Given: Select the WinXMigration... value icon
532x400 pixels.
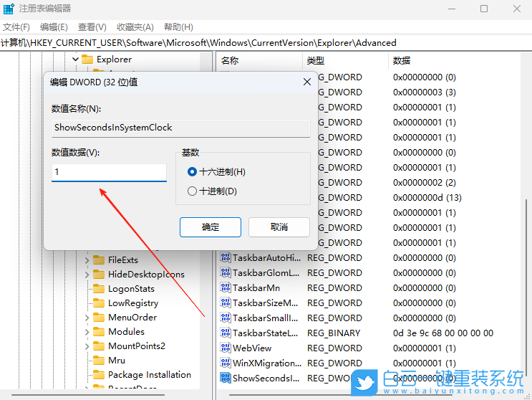Looking at the screenshot, I should point(226,363).
